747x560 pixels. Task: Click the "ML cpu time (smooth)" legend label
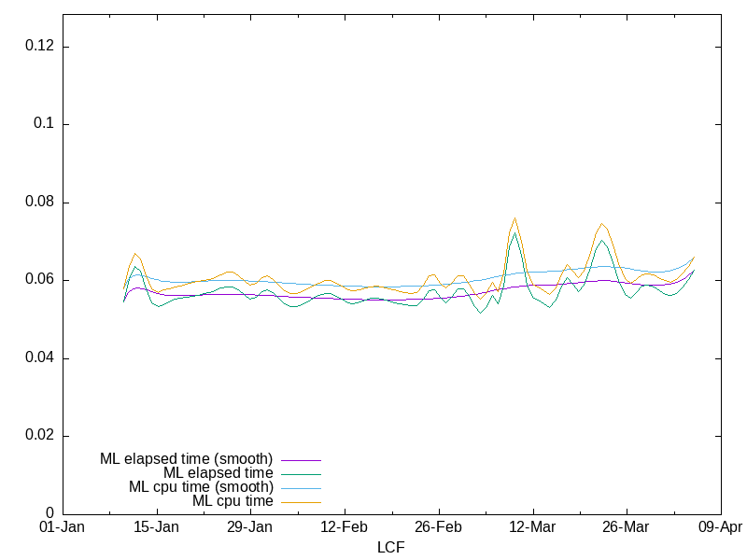201,487
